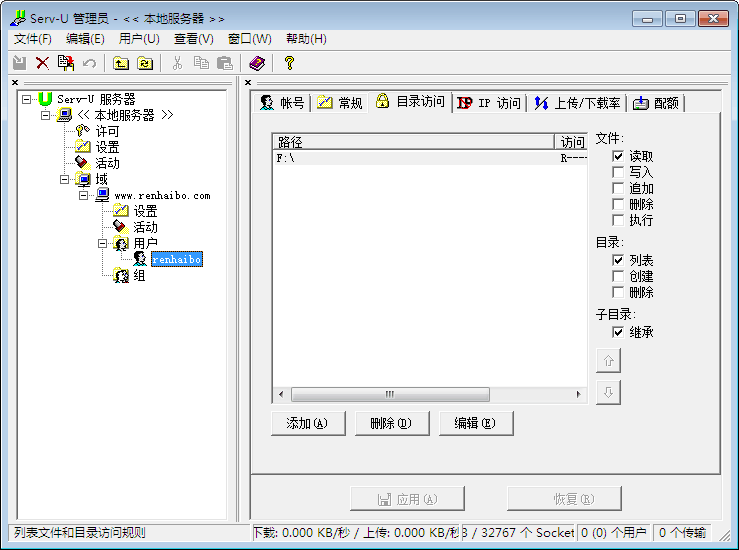Click the 添加(A) add button

coord(307,423)
